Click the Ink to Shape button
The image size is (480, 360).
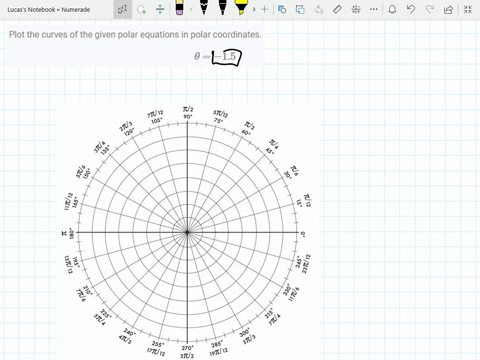click(300, 9)
